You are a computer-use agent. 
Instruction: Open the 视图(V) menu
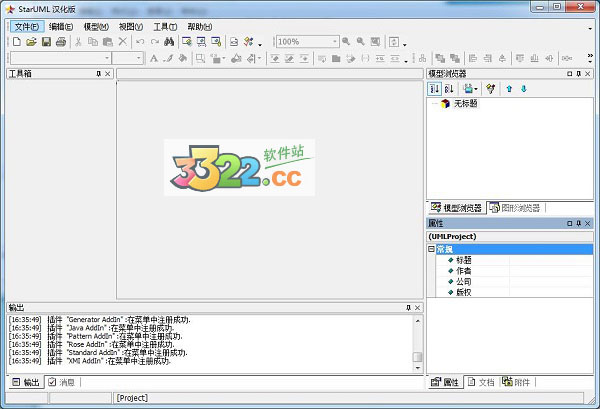[x=131, y=27]
